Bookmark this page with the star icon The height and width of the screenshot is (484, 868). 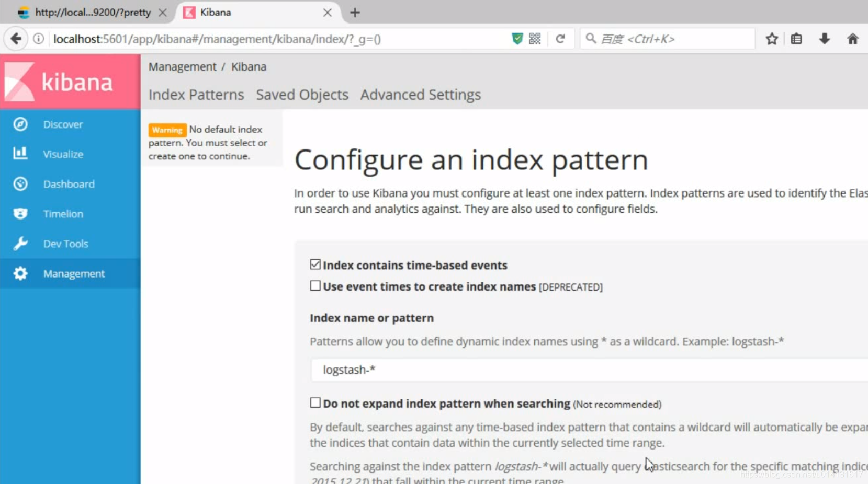pos(772,39)
